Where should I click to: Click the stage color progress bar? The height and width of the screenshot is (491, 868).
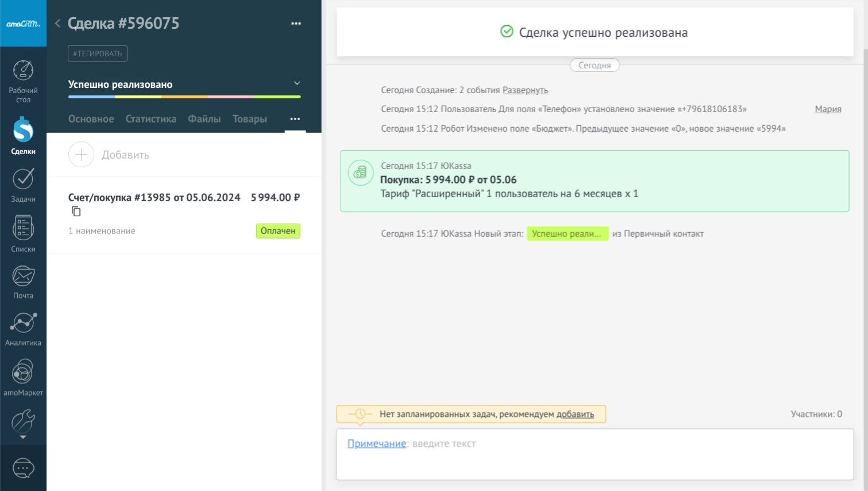(x=184, y=97)
